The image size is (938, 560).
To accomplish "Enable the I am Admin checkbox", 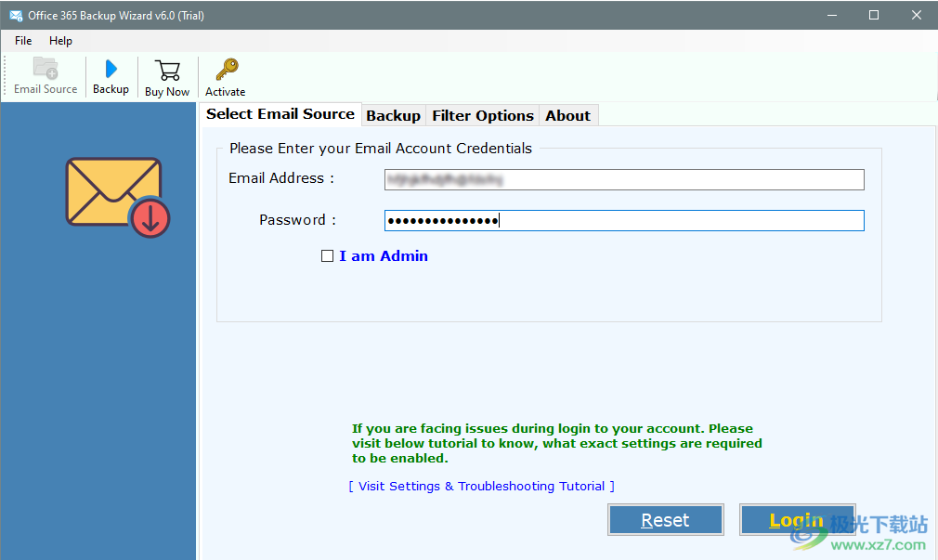I will click(x=327, y=255).
